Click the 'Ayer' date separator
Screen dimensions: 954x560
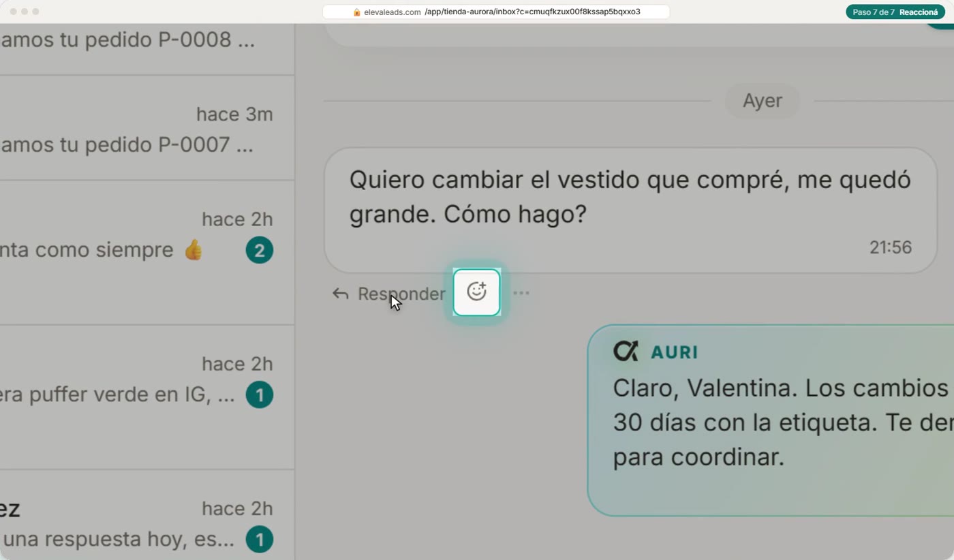point(762,101)
